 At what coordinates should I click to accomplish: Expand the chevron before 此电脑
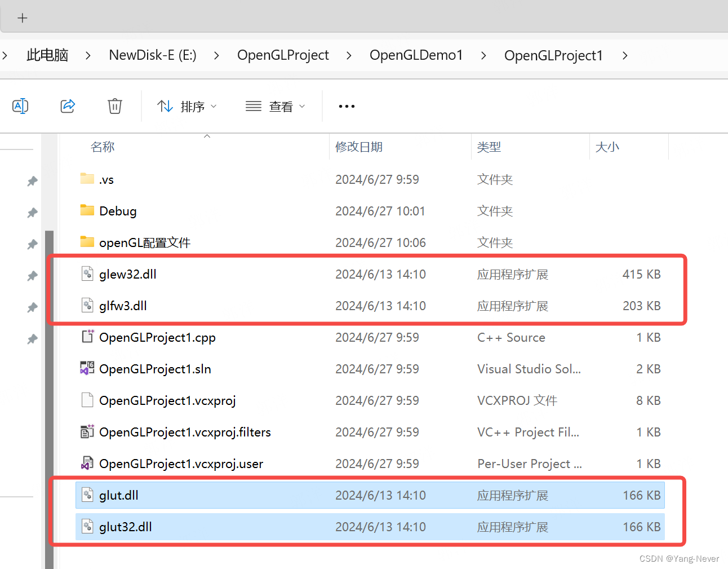tap(5, 55)
